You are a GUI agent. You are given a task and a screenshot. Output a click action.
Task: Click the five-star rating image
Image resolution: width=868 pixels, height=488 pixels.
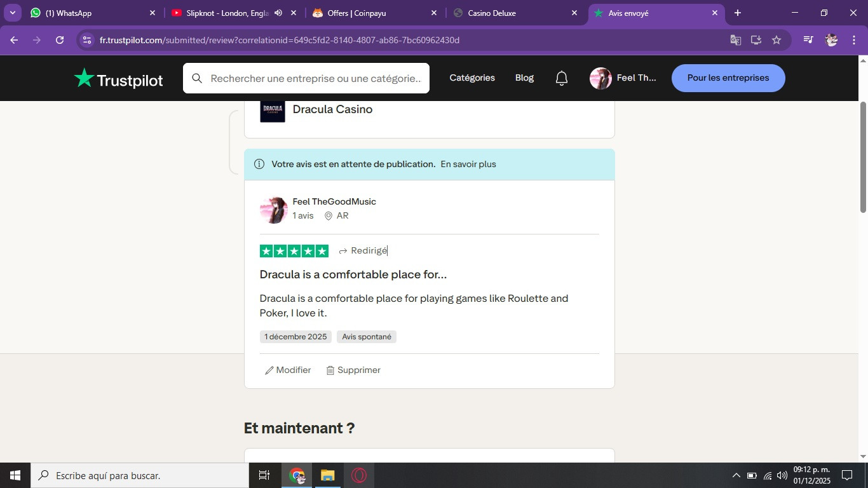pos(294,251)
